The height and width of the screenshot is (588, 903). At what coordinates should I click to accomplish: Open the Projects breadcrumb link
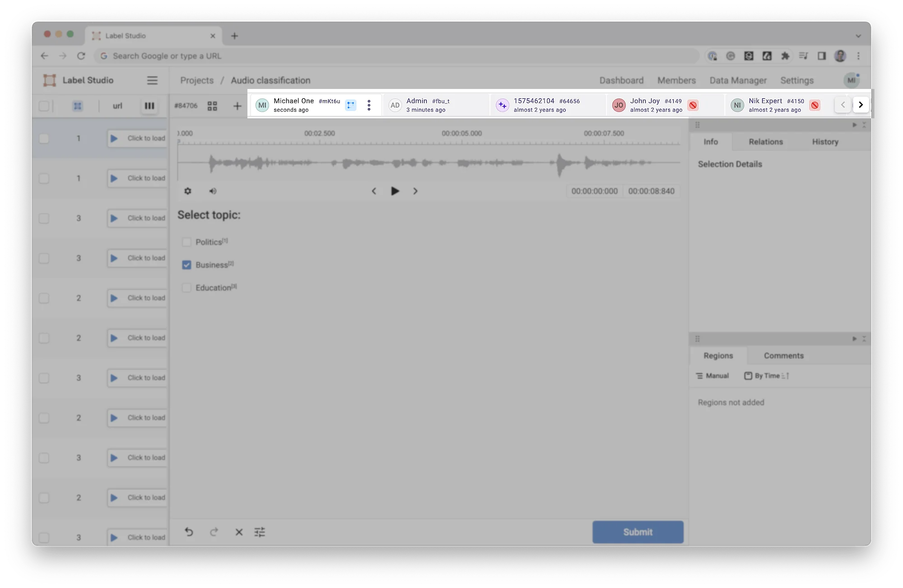tap(197, 80)
